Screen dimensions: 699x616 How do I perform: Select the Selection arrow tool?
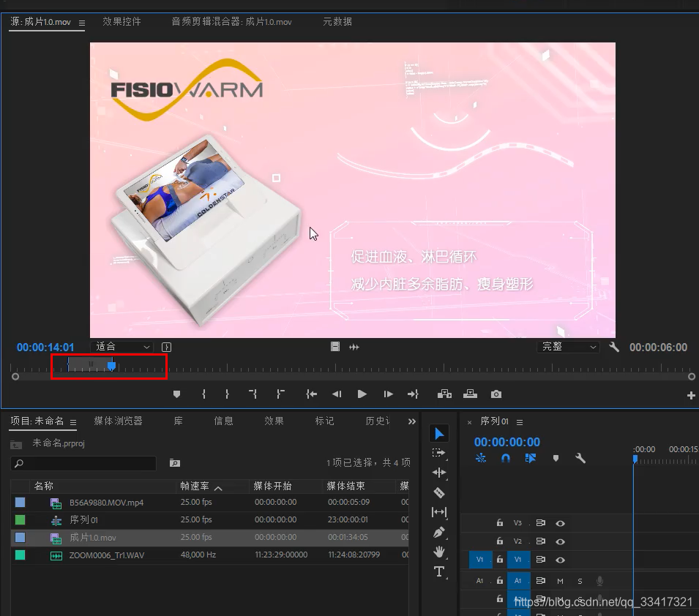point(439,433)
